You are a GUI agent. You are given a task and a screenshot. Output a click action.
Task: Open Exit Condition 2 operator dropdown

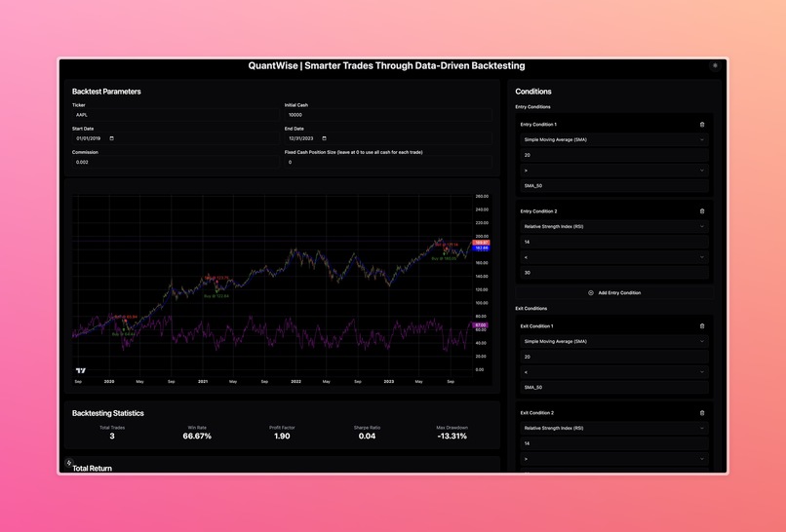click(x=614, y=459)
